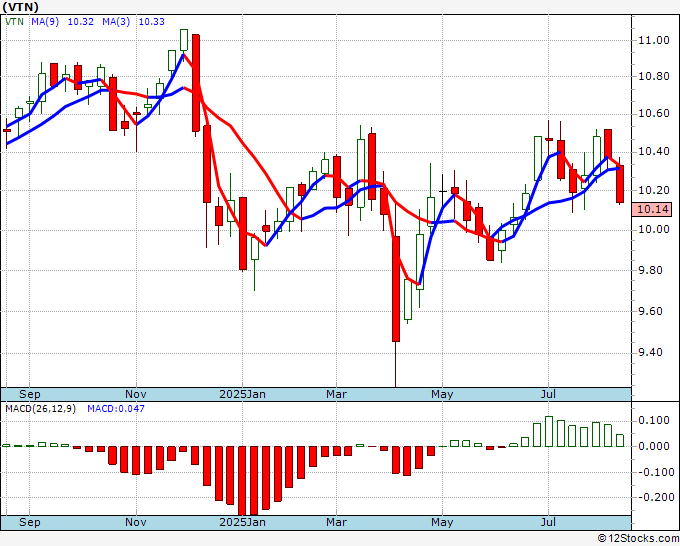This screenshot has height=546, width=680.
Task: Click May on the MACD panel date axis
Action: pyautogui.click(x=442, y=522)
